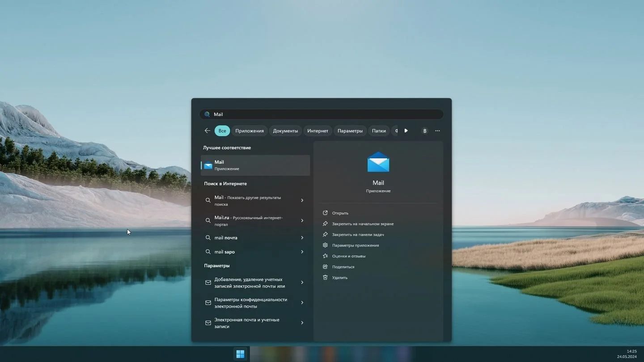Open the B account avatar
The height and width of the screenshot is (362, 644).
[425, 131]
